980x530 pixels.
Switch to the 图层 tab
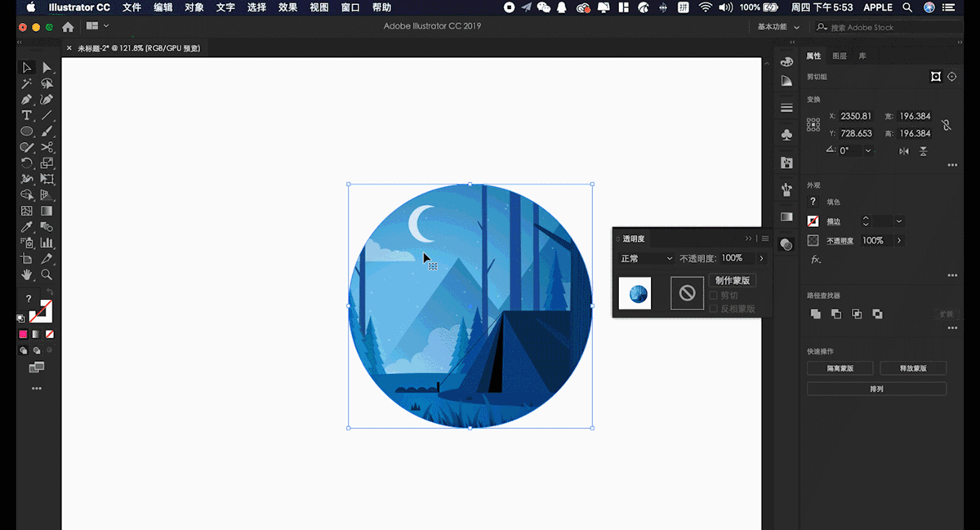(840, 56)
